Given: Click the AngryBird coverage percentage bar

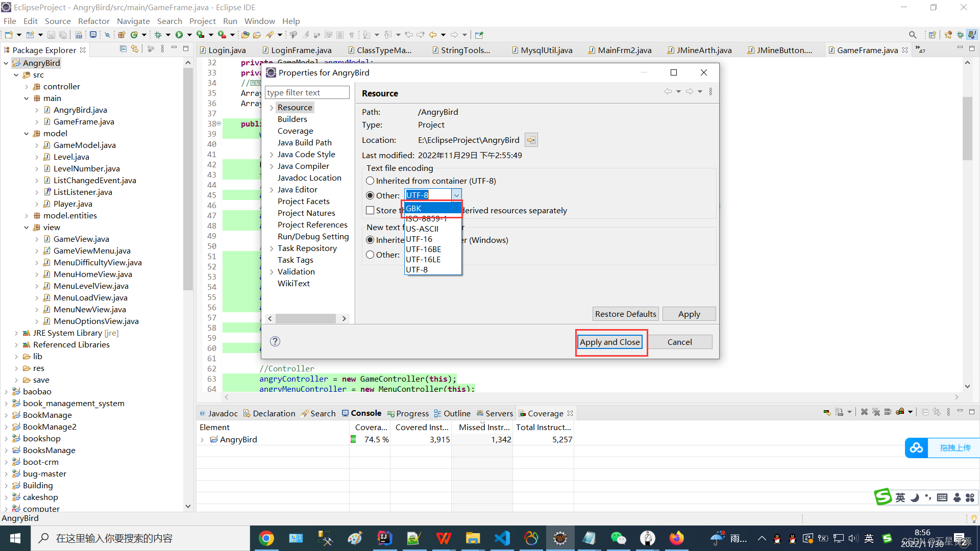Looking at the screenshot, I should 353,439.
